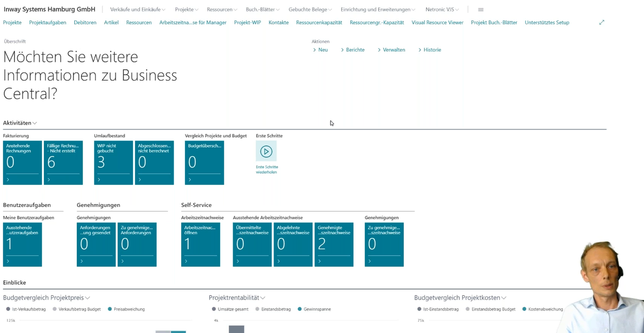Expand the Verwalten actions group
The height and width of the screenshot is (333, 644).
click(391, 50)
